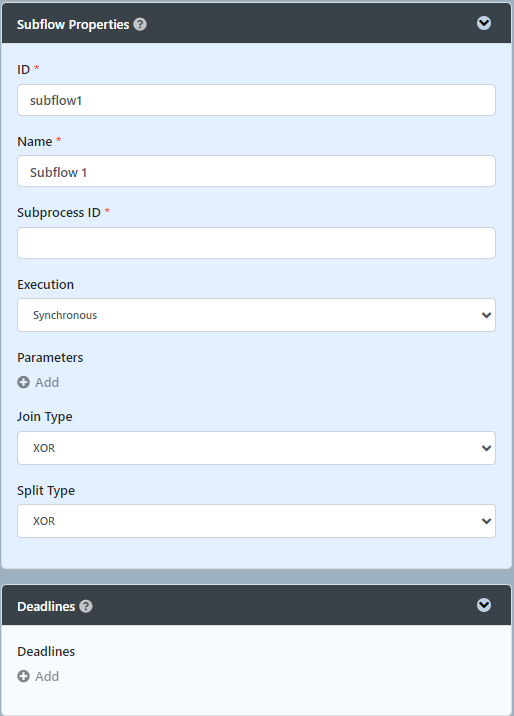
Task: Collapse Subflow Properties panel with chevron
Action: [x=484, y=23]
